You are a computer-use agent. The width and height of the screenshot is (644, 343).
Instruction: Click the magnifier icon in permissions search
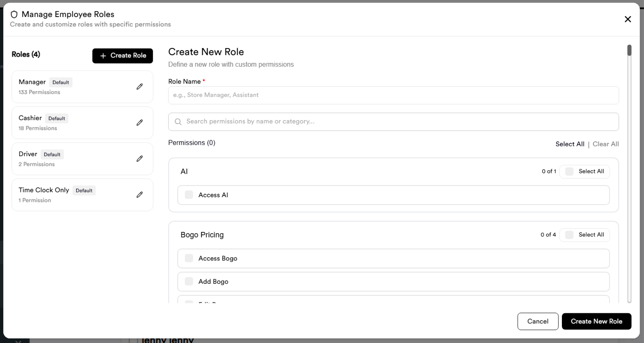click(178, 122)
